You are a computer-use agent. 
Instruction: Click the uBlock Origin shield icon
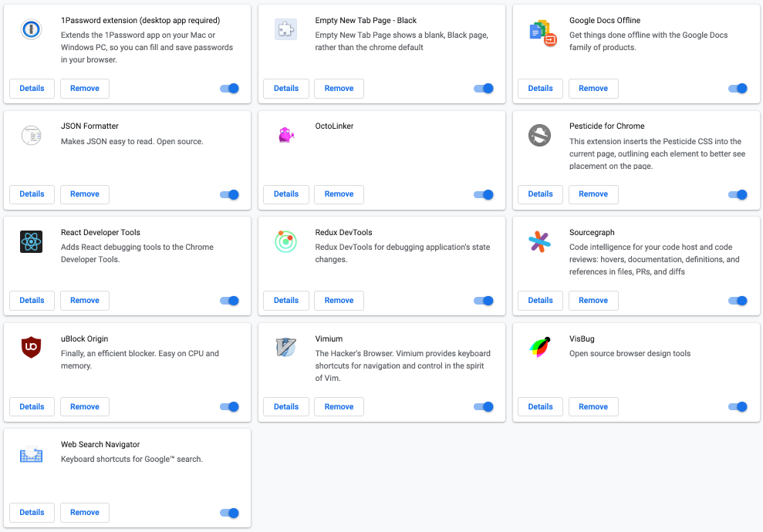tap(31, 348)
